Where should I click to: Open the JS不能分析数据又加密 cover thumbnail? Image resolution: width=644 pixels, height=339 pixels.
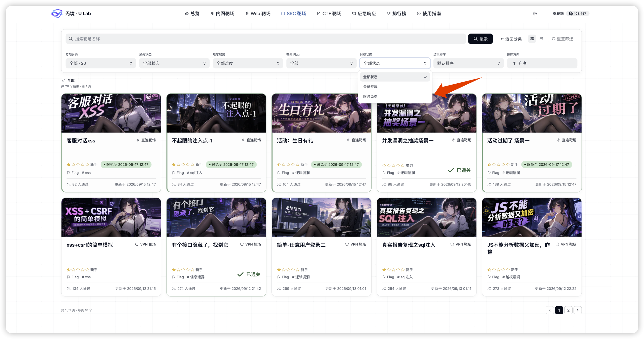(532, 217)
